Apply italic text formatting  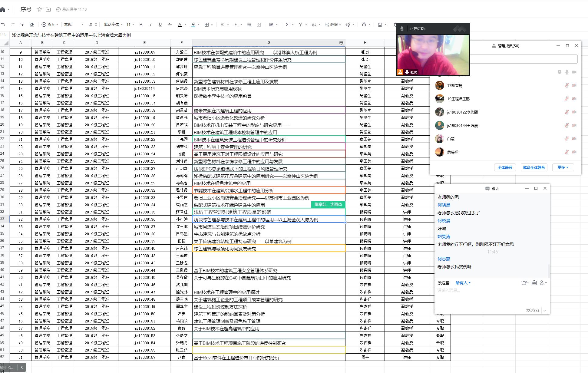(150, 25)
